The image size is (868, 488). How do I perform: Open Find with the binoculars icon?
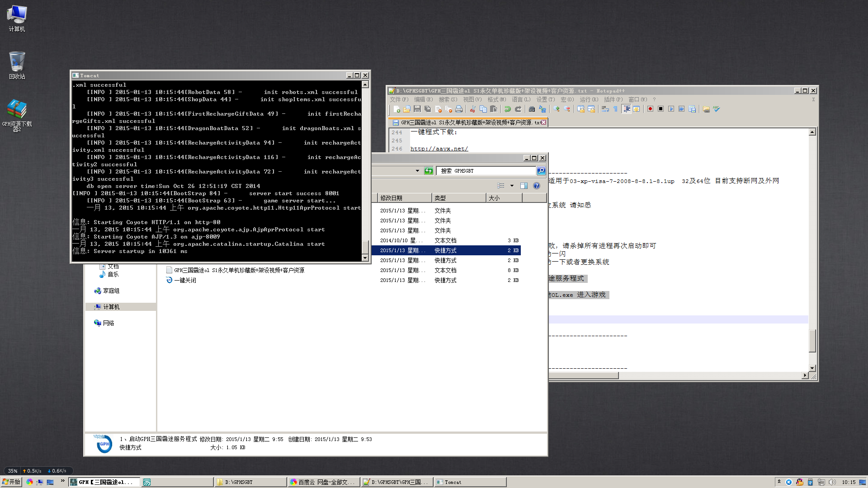(x=532, y=109)
